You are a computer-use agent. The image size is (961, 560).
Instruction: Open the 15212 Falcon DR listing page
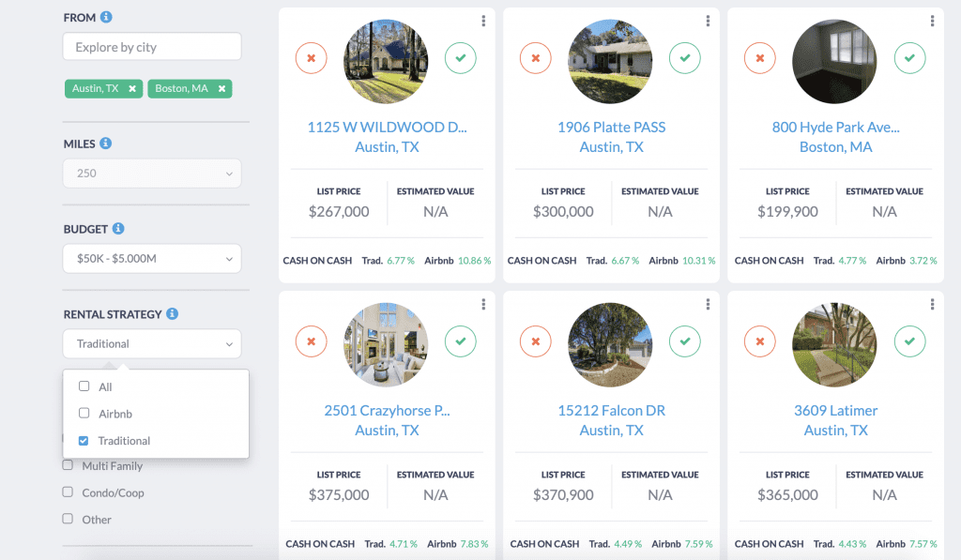(x=610, y=410)
